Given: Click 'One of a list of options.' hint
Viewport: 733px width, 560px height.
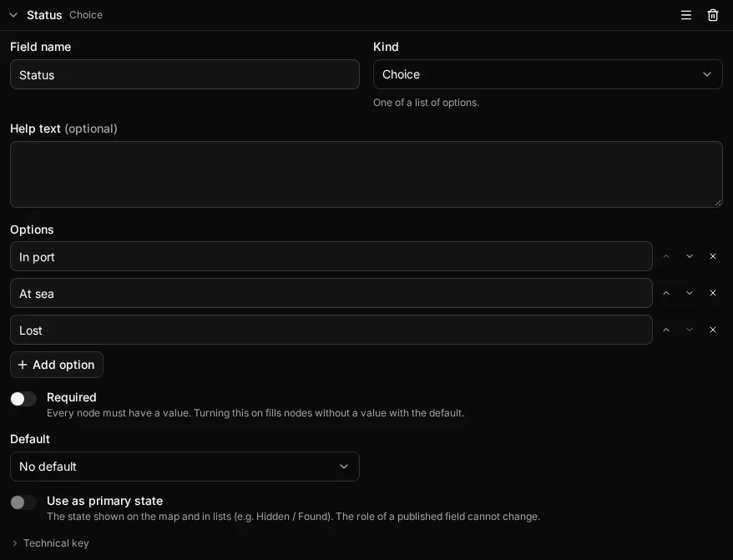Looking at the screenshot, I should [426, 103].
